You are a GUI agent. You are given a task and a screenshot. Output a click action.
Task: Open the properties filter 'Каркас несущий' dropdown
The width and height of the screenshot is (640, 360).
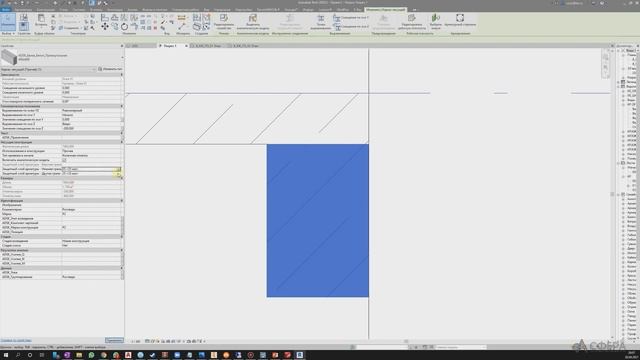pos(94,69)
